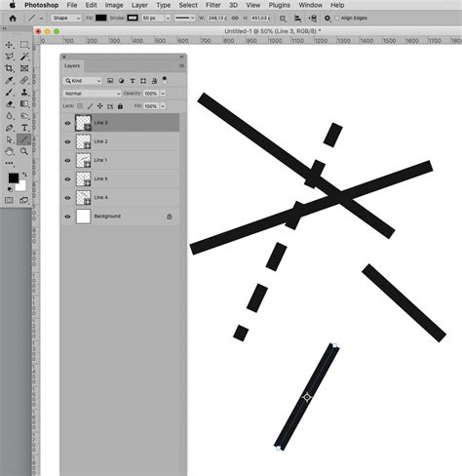Select the Eyedropper tool
The width and height of the screenshot is (462, 476).
9,80
